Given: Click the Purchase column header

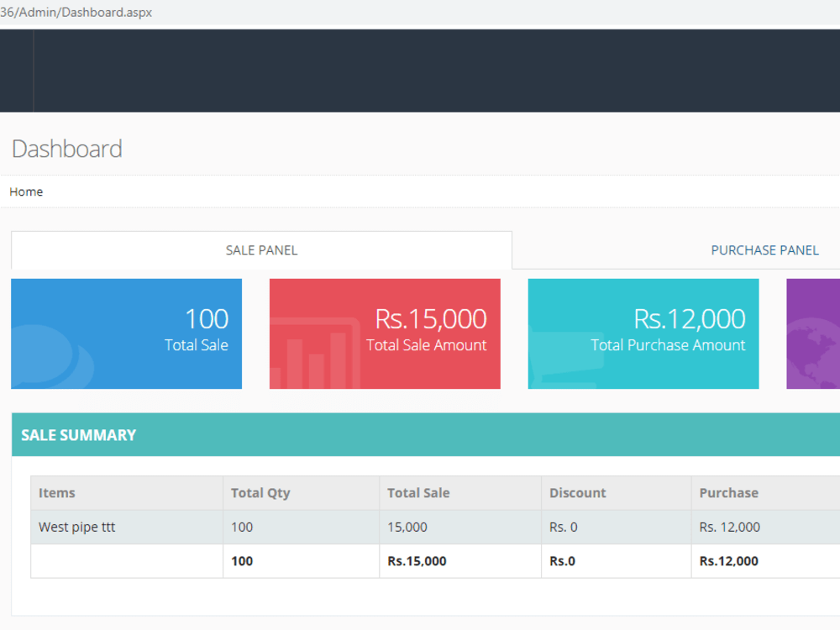Looking at the screenshot, I should [765, 493].
